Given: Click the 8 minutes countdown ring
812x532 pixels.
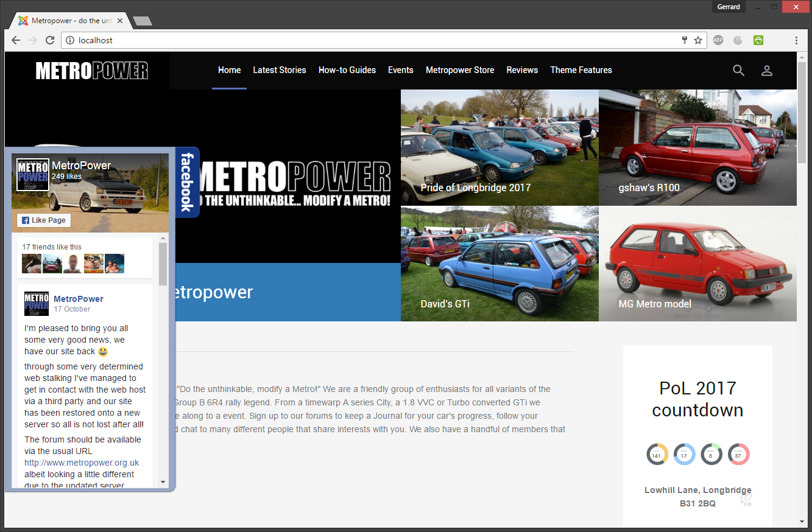Looking at the screenshot, I should (711, 454).
